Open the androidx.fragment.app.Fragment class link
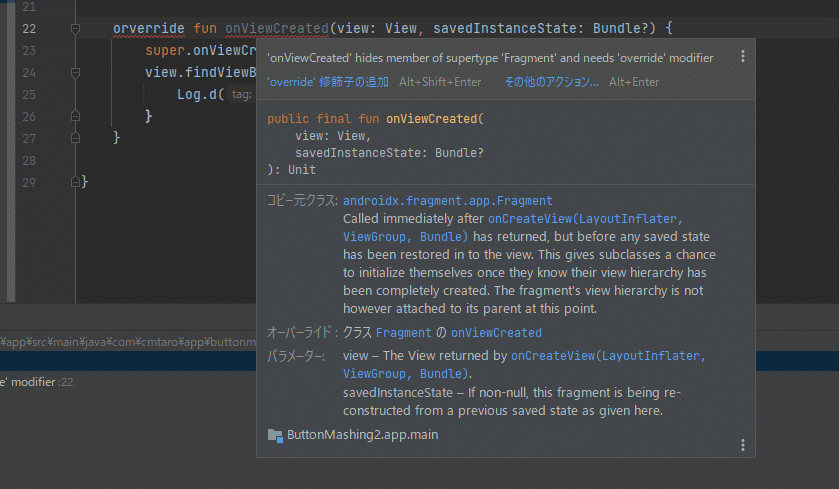The width and height of the screenshot is (839, 489). pos(447,201)
